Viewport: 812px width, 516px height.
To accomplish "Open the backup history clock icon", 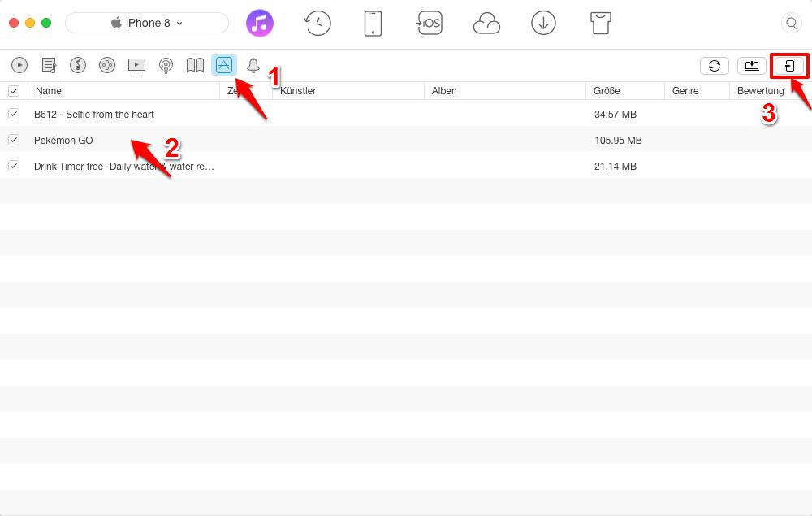I will [317, 23].
